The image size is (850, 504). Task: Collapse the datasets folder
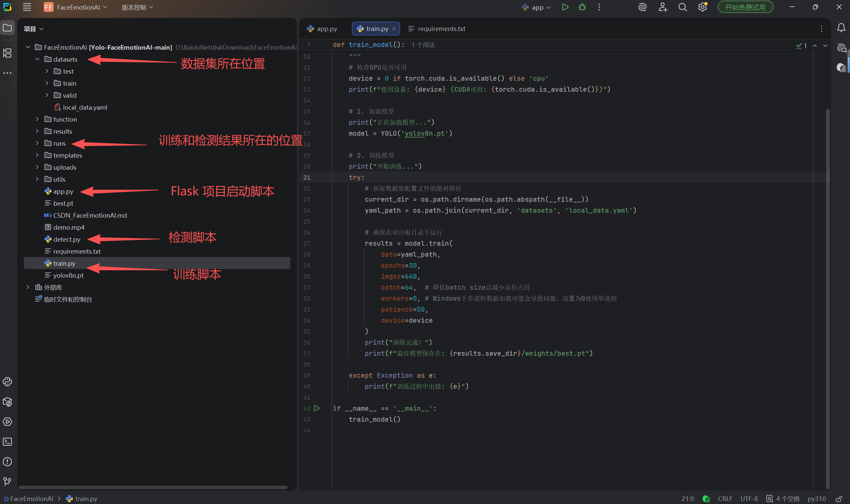pos(37,59)
